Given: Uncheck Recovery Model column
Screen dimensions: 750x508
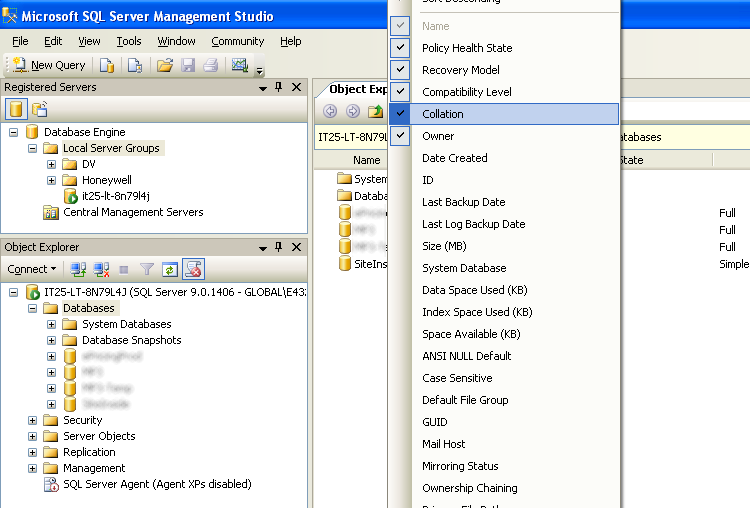Looking at the screenshot, I should click(x=504, y=70).
